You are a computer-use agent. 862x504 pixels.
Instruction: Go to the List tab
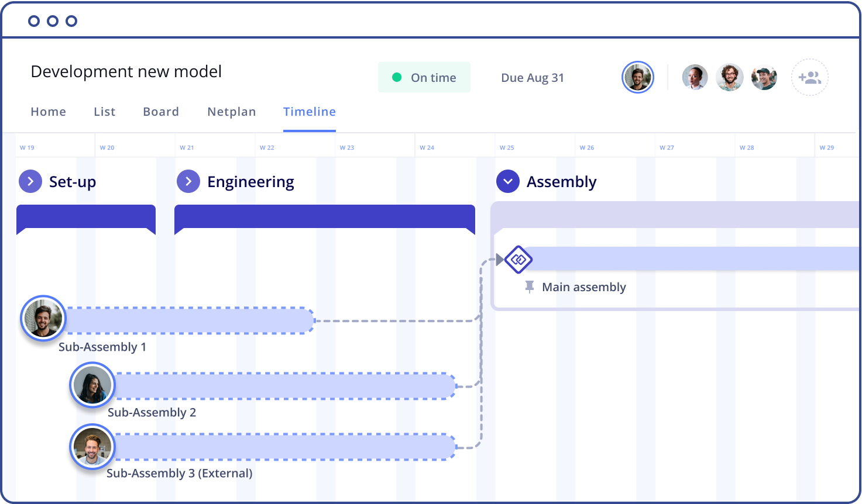click(x=105, y=112)
